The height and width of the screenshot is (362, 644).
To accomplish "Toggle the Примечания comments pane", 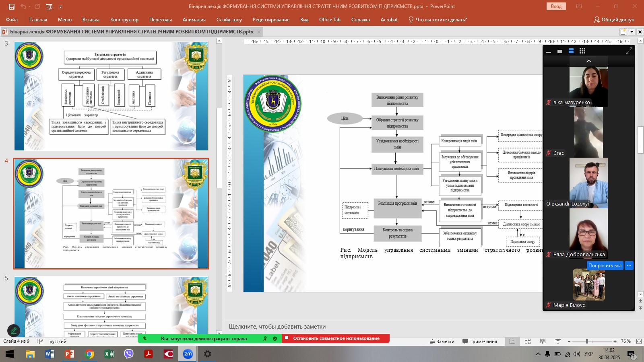I will coord(479,341).
